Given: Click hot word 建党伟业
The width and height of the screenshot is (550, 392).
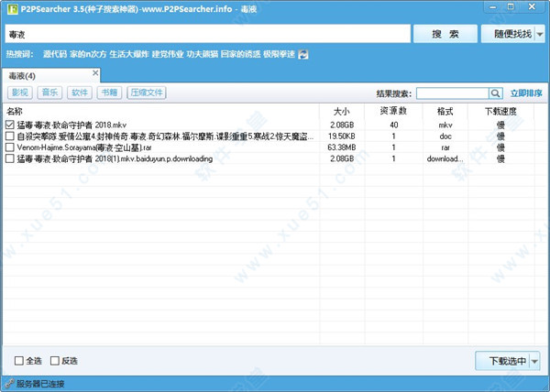Looking at the screenshot, I should [168, 54].
